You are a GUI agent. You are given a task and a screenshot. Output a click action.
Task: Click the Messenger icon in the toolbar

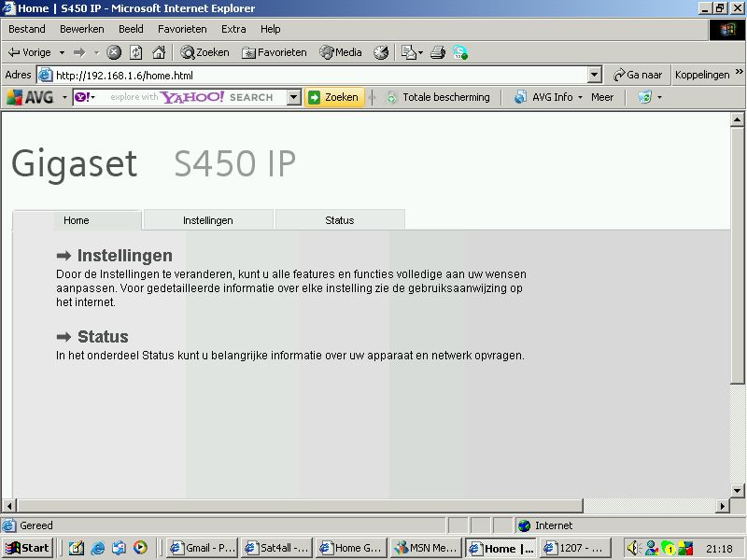click(x=459, y=52)
